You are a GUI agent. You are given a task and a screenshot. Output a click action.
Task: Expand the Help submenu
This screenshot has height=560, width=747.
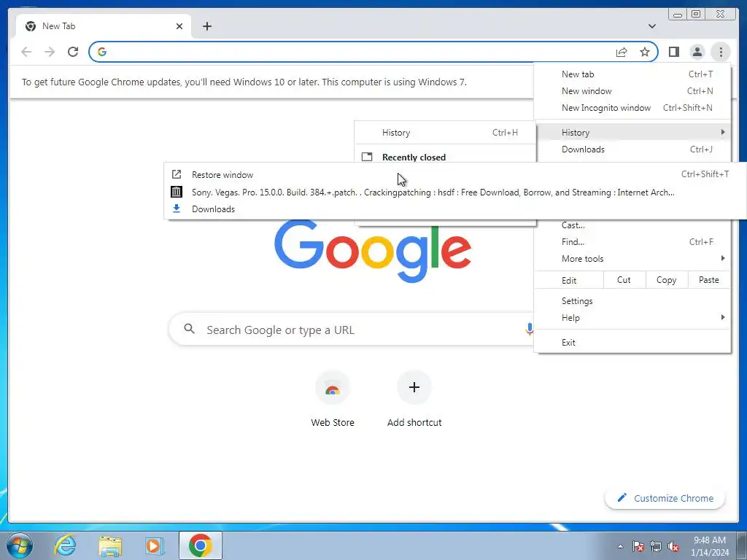632,318
